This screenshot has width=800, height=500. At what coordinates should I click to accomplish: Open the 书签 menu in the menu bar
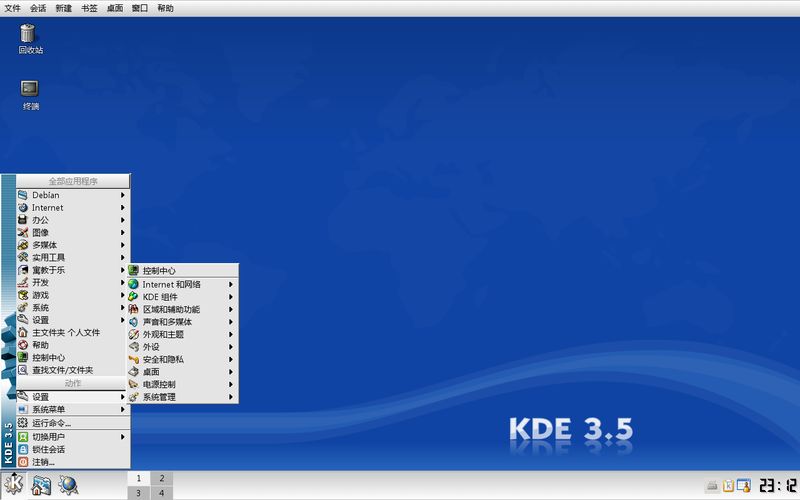(89, 8)
